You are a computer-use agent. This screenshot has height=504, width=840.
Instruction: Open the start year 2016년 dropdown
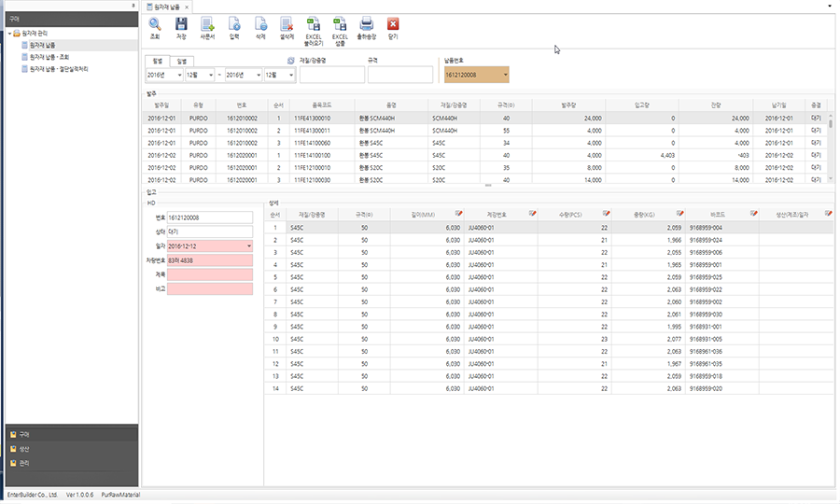(179, 75)
